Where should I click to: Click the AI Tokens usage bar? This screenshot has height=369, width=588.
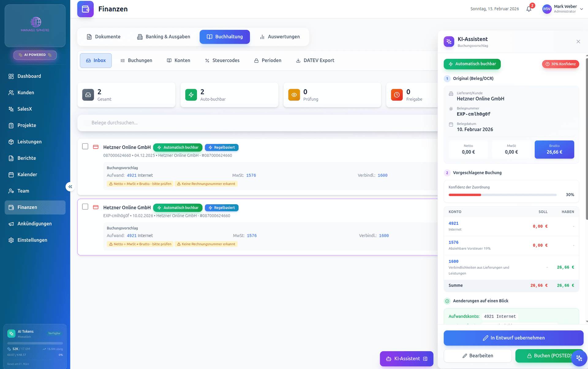tap(35, 343)
